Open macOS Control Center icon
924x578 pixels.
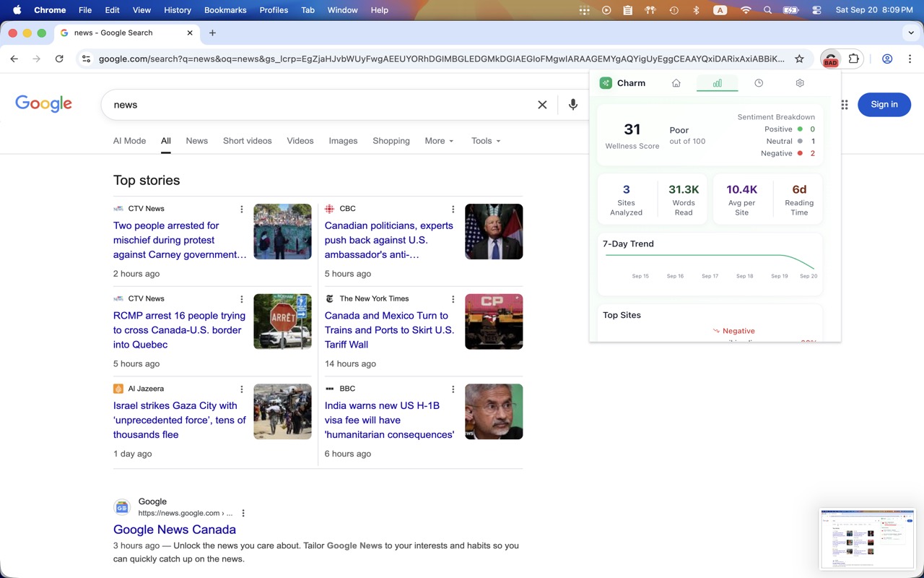point(816,10)
